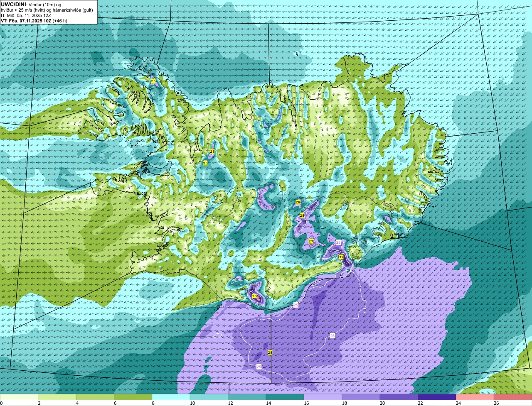The width and height of the screenshot is (532, 406).
Task: Select the 12–14 m/s medium teal legend segment
Action: click(x=247, y=397)
